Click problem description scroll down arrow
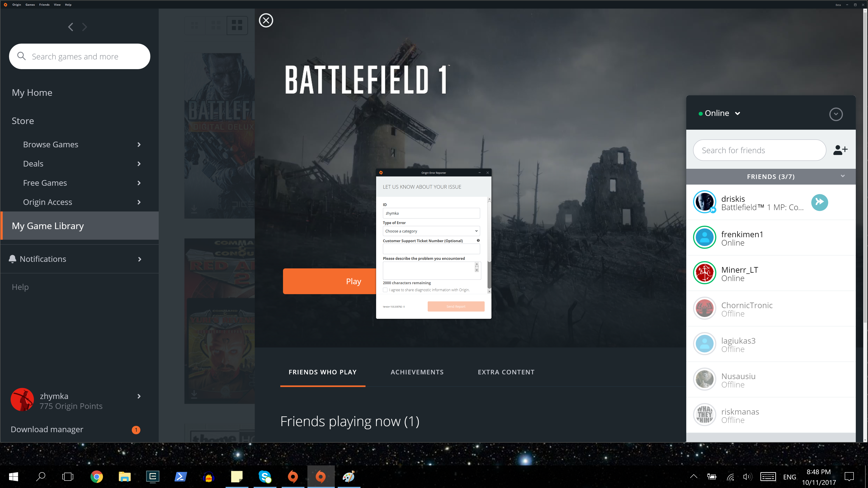 [477, 270]
